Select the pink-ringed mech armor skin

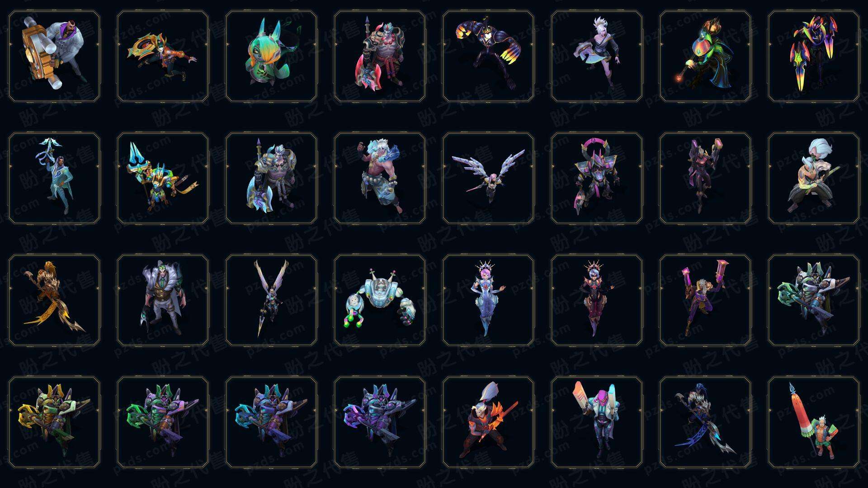tap(597, 178)
